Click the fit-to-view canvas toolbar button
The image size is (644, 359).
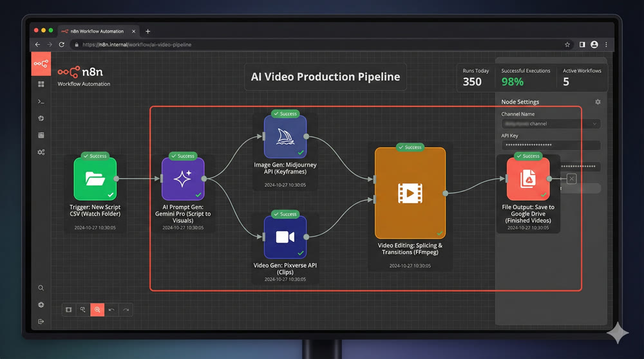[69, 309]
